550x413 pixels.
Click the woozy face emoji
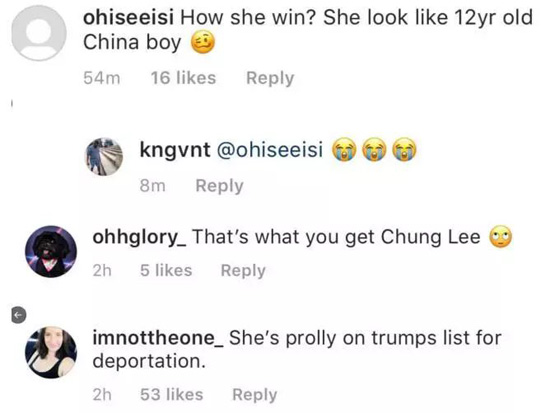(202, 44)
